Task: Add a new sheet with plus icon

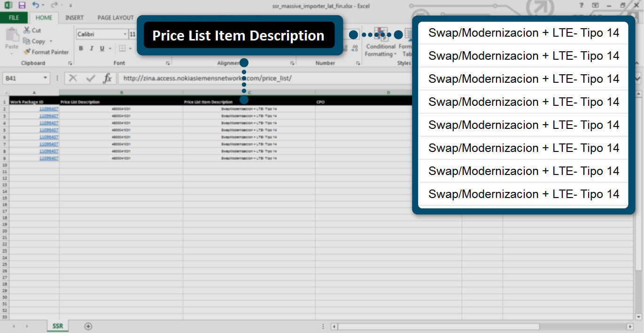Action: [88, 326]
